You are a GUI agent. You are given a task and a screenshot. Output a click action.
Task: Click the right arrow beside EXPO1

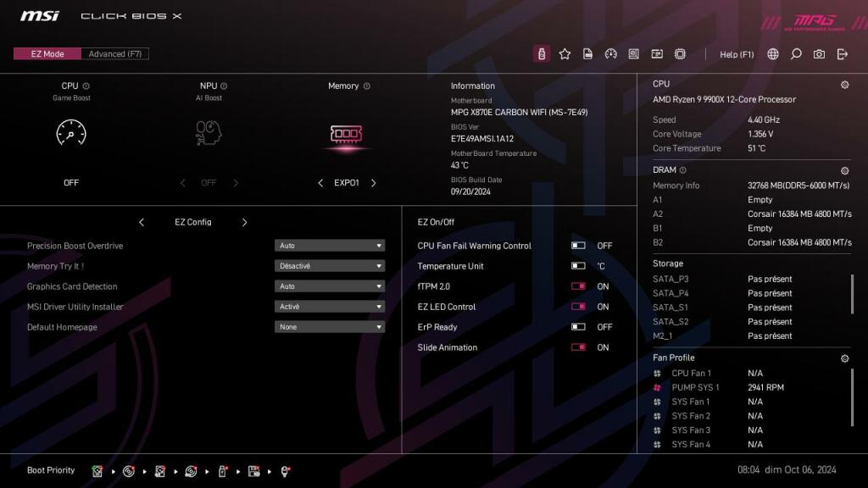click(374, 182)
